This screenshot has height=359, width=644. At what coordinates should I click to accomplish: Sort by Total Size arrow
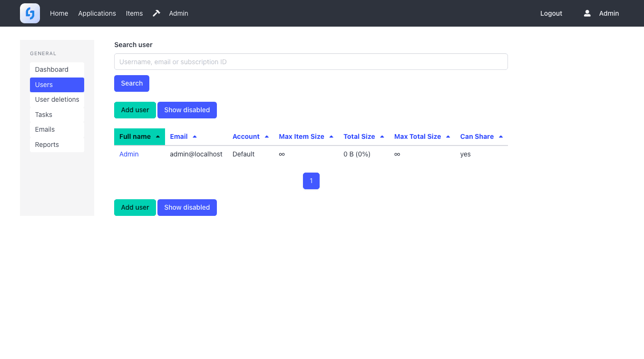[382, 137]
